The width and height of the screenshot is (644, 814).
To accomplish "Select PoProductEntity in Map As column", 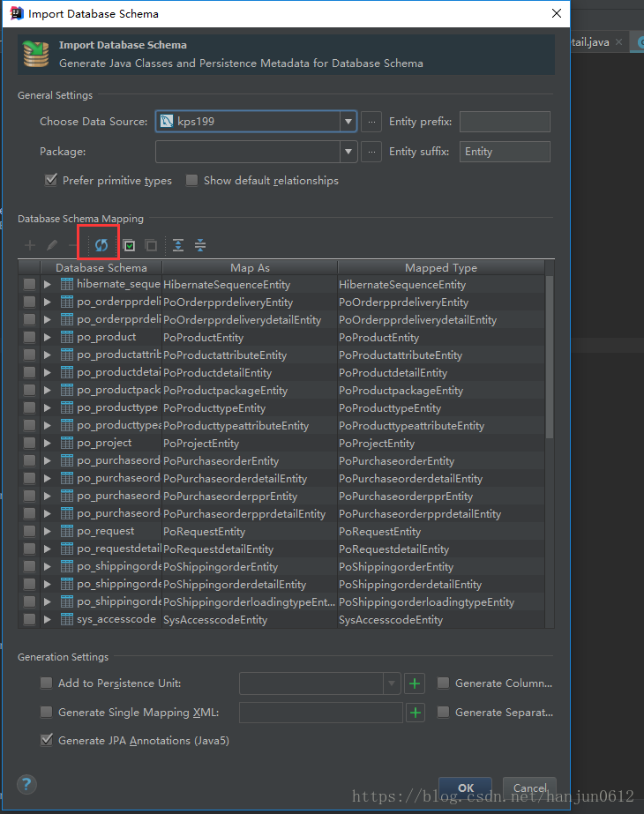I will [x=204, y=338].
